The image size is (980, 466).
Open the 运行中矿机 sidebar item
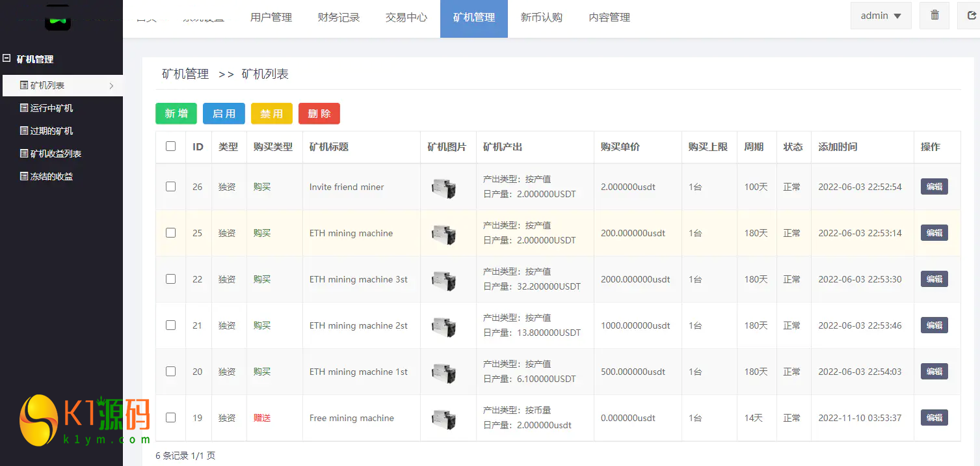[51, 108]
